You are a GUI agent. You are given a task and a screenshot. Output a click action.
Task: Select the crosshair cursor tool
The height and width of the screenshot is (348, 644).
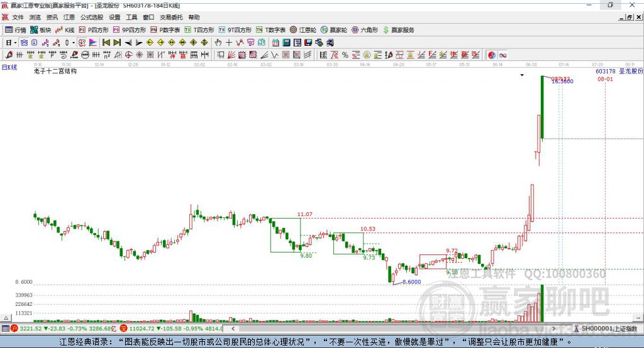click(229, 43)
